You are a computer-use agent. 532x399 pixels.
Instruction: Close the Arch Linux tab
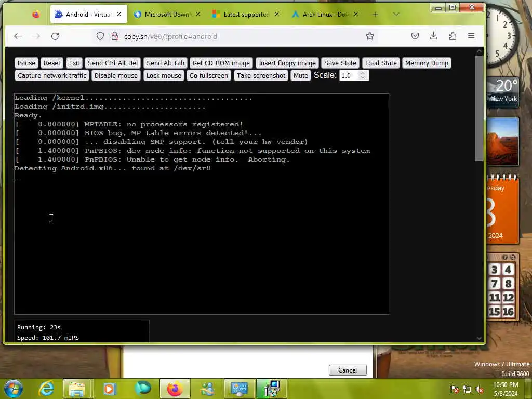coord(355,14)
